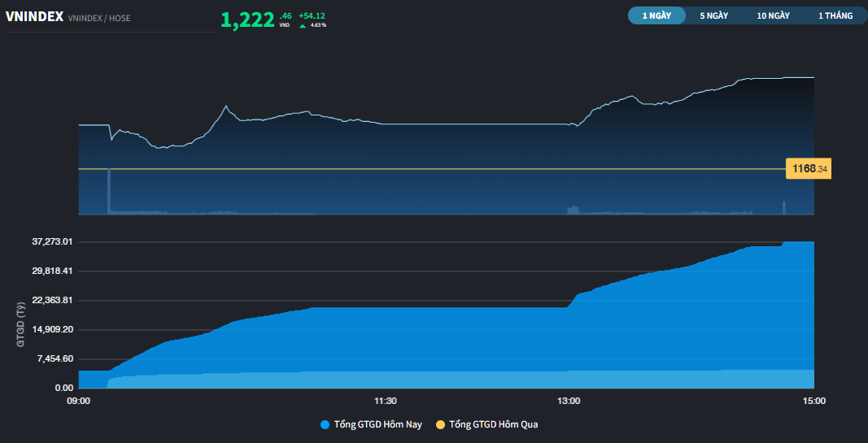Click the Tổng GTGD Hôm Nay legend label
The width and height of the screenshot is (868, 443).
pyautogui.click(x=378, y=425)
